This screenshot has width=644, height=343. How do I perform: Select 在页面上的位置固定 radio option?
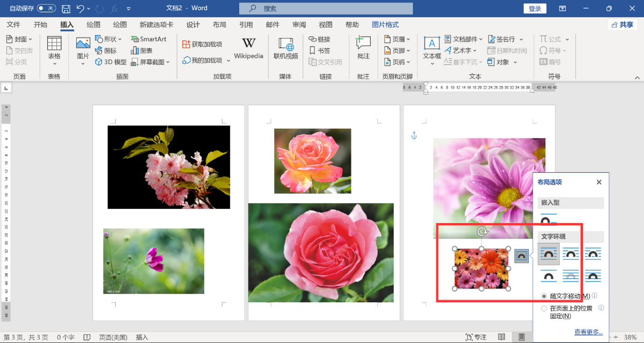544,309
